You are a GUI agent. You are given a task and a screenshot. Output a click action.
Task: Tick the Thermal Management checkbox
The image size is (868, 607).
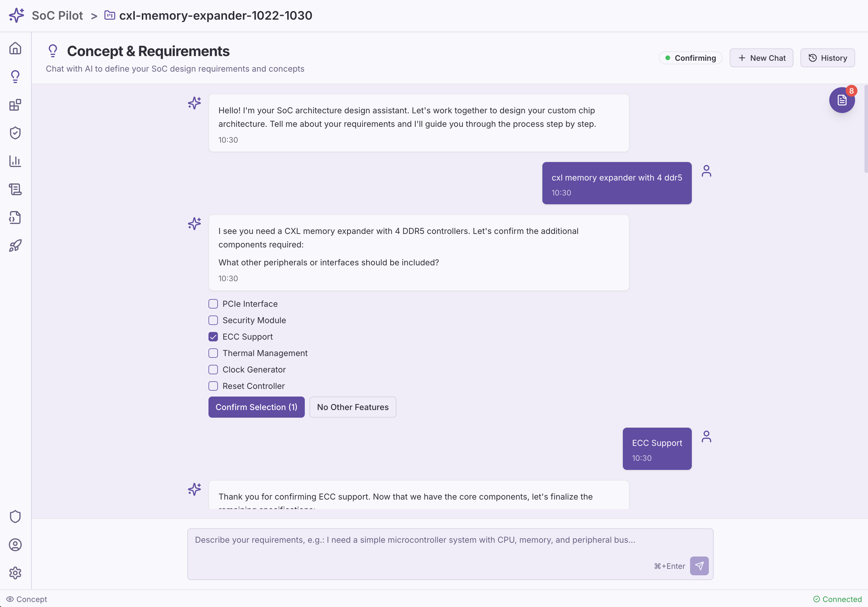213,353
